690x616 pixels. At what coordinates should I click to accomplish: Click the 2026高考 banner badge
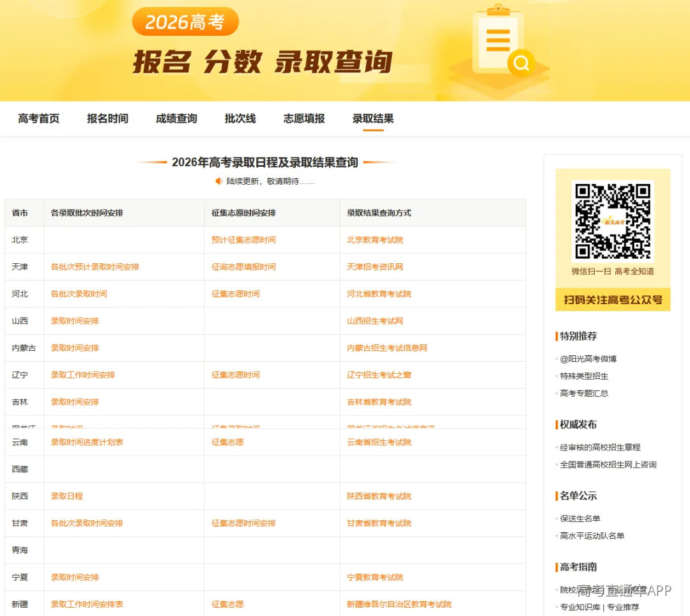(x=185, y=22)
